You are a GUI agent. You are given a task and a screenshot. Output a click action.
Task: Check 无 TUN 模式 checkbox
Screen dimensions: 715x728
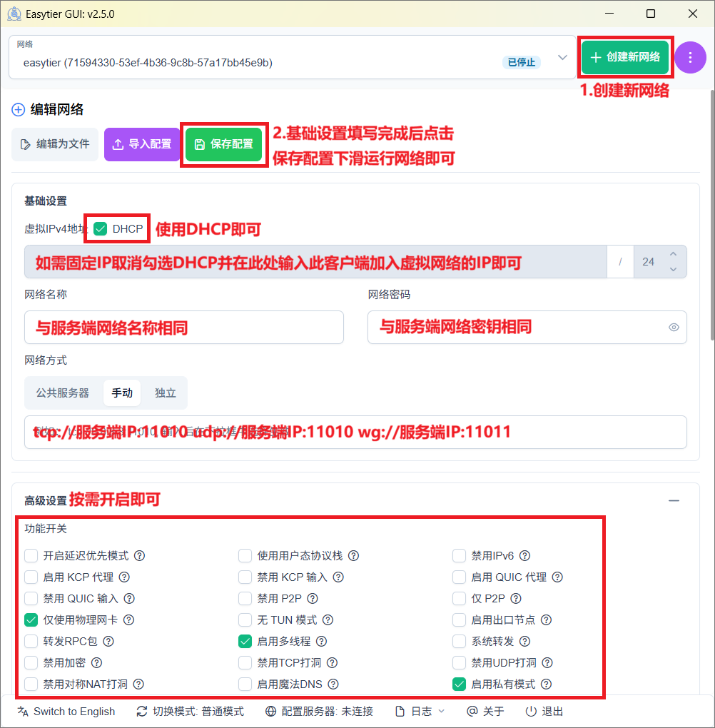(245, 620)
